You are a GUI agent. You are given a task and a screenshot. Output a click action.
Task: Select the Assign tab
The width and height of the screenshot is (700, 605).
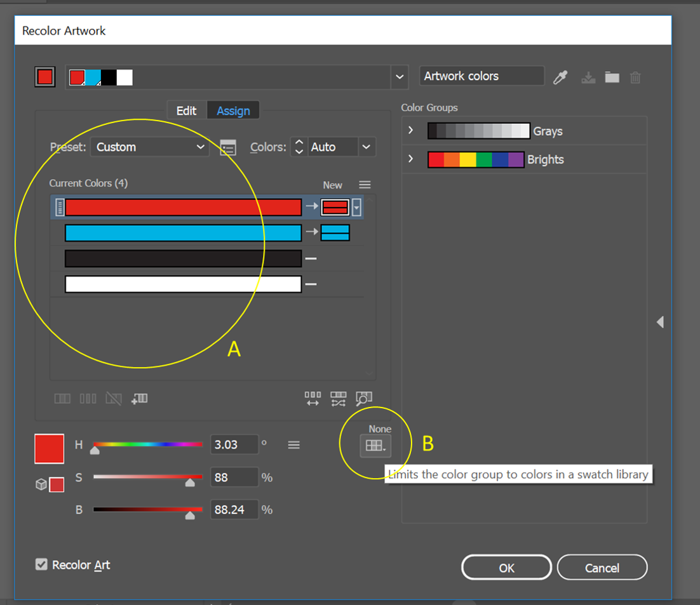pyautogui.click(x=233, y=111)
